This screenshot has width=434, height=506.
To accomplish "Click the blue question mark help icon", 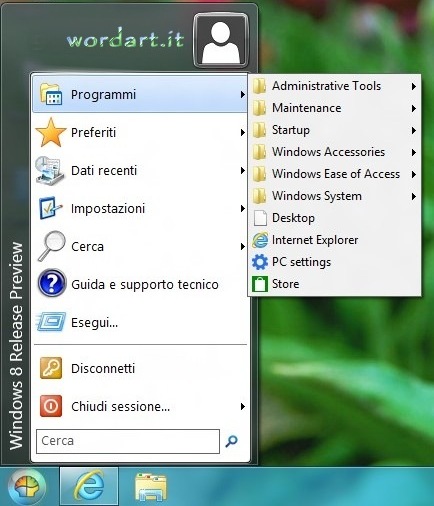I will pos(51,284).
